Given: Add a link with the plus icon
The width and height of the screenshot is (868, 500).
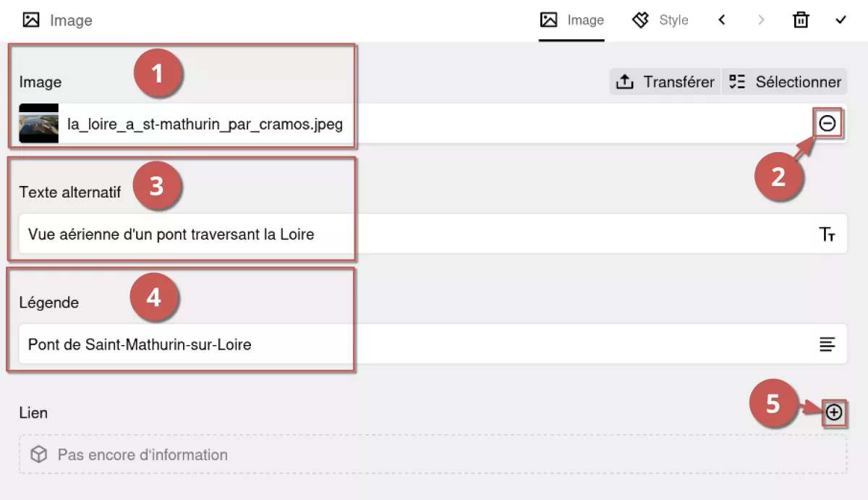Looking at the screenshot, I should pyautogui.click(x=834, y=412).
